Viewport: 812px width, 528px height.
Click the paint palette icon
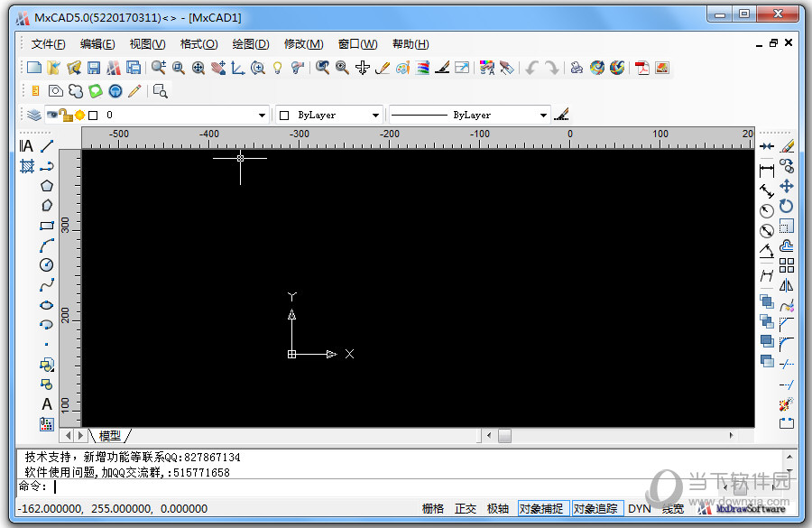coord(402,68)
